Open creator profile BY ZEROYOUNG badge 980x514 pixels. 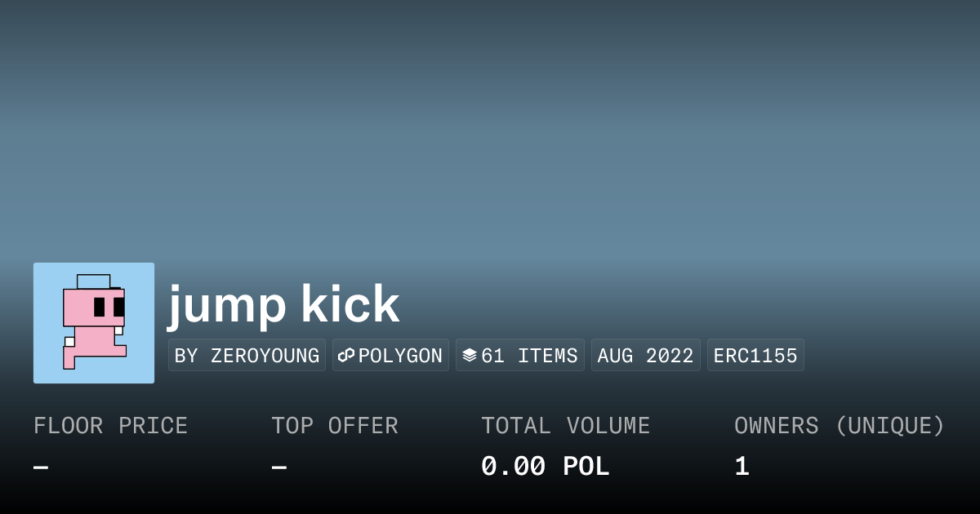pos(247,356)
